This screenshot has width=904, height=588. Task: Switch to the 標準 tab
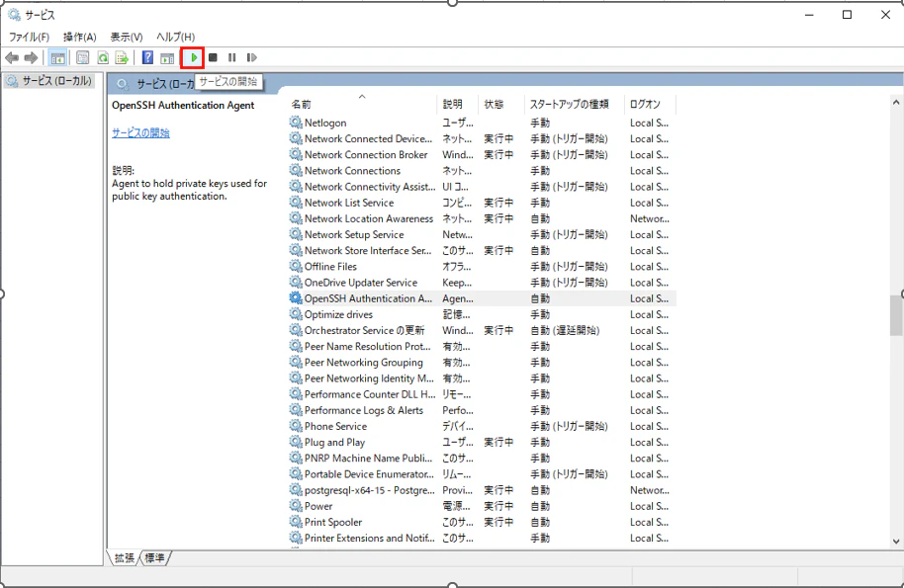tap(154, 557)
